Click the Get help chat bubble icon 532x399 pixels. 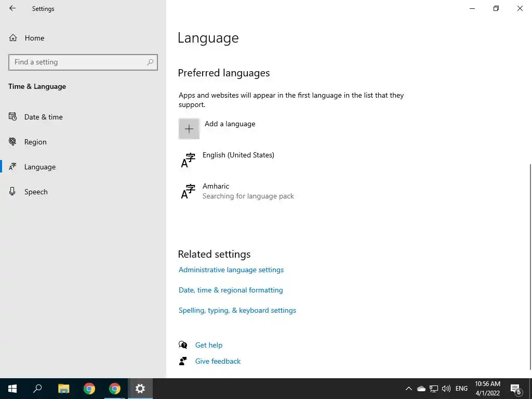tap(183, 345)
